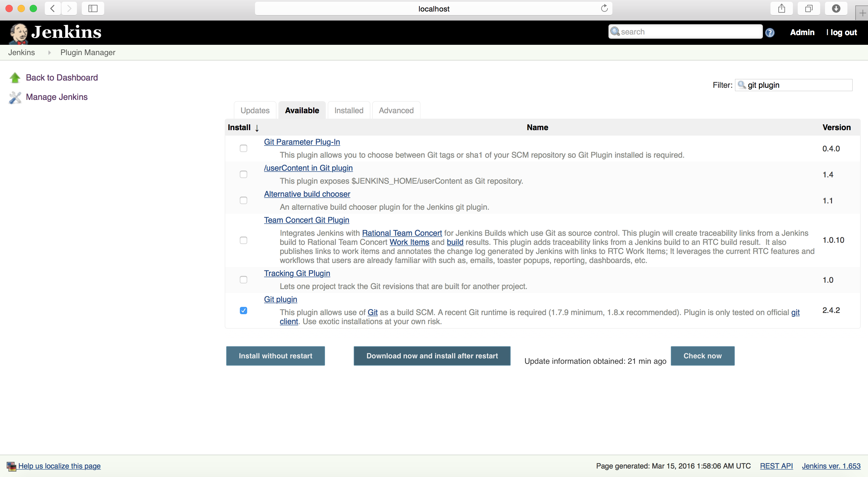Open the Back to Dashboard link
This screenshot has height=477, width=868.
pyautogui.click(x=62, y=78)
